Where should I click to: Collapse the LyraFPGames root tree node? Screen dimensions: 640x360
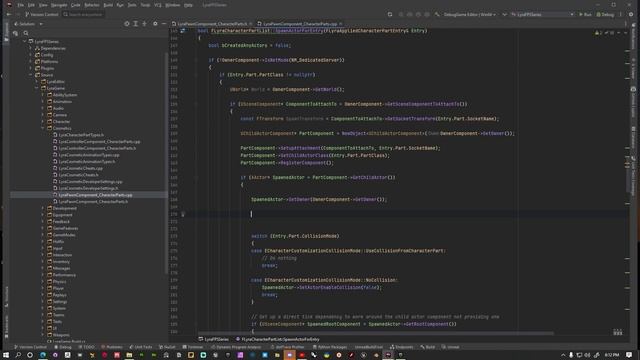24,42
